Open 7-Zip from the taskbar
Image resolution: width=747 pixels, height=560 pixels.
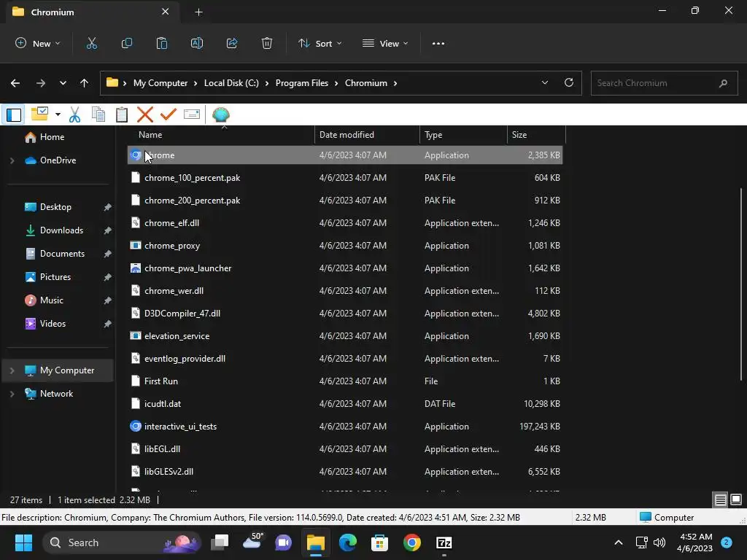(x=444, y=542)
